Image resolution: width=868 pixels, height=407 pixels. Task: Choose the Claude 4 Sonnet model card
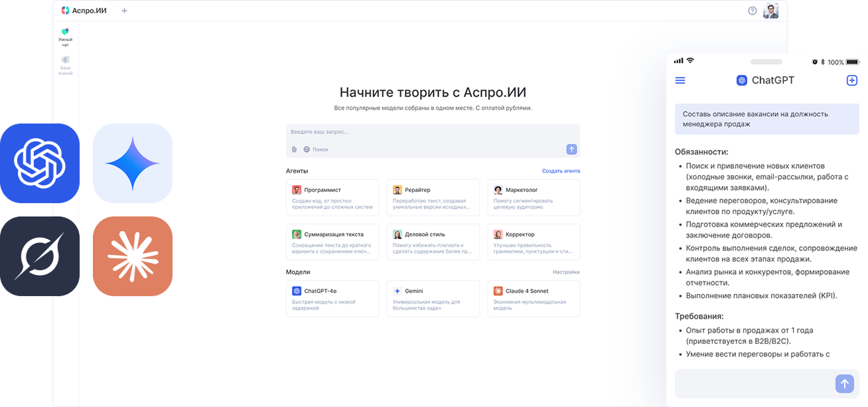click(534, 298)
